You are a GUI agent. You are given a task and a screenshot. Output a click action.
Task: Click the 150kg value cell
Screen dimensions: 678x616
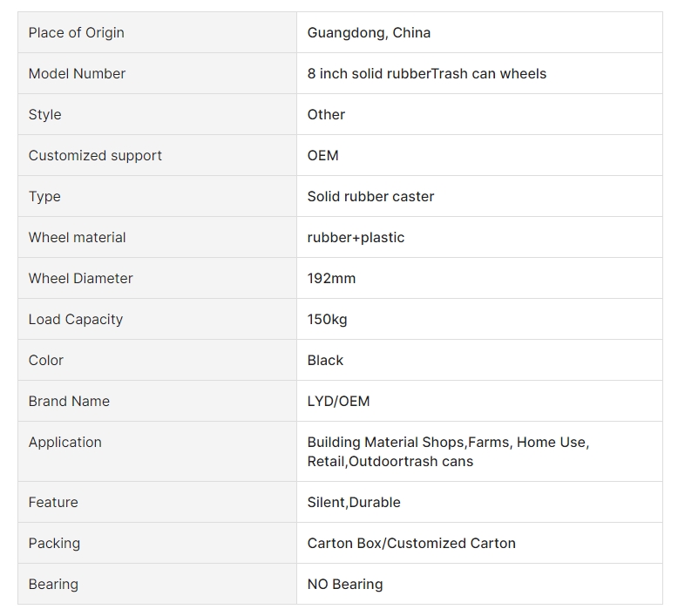[479, 319]
